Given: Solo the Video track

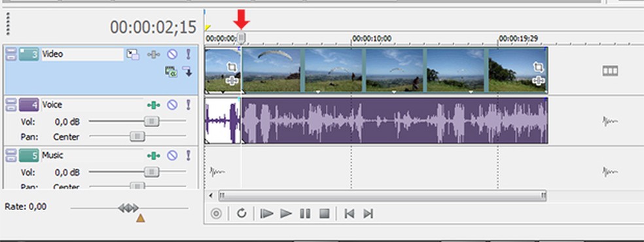Looking at the screenshot, I should click(188, 54).
